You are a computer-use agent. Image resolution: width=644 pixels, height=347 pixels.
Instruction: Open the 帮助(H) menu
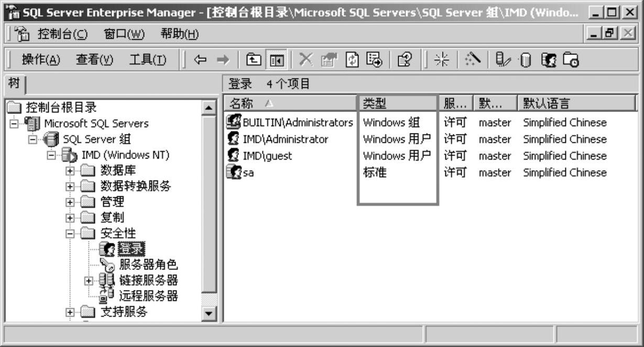(x=180, y=36)
